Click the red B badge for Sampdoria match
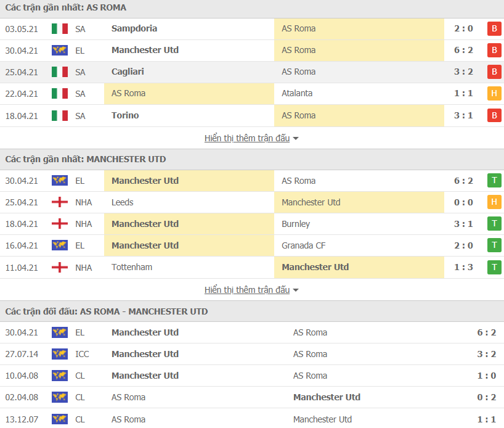 point(493,28)
